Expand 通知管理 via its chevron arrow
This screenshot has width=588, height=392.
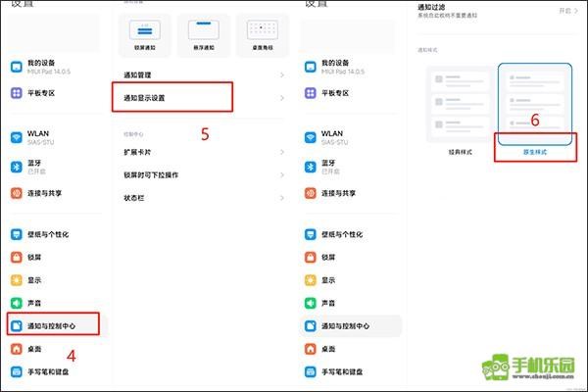281,74
